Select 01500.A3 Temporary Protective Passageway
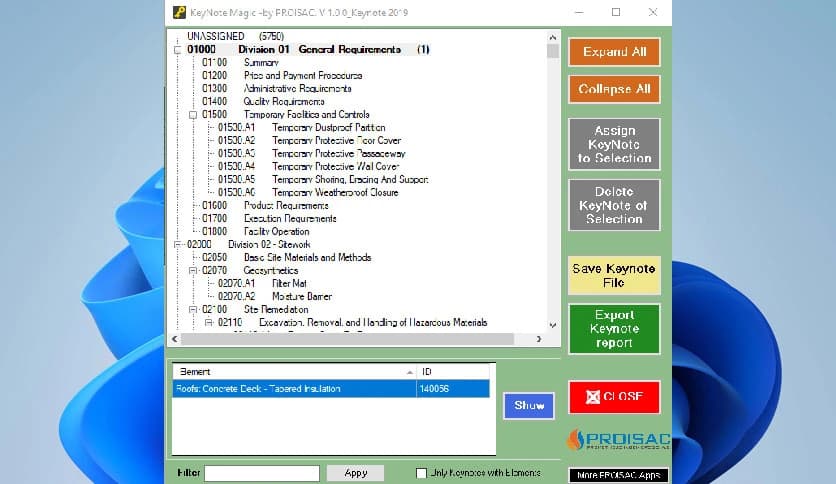Screen dimensions: 836x484 (311, 154)
